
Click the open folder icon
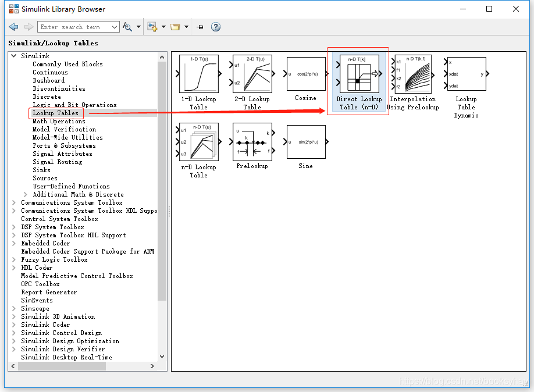click(175, 27)
